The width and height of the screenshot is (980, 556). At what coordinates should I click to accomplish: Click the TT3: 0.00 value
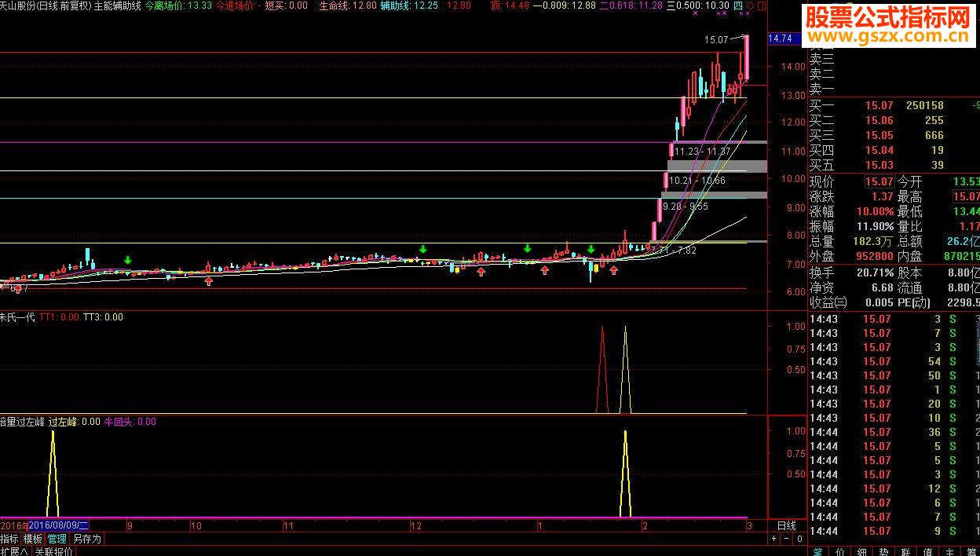pyautogui.click(x=103, y=317)
